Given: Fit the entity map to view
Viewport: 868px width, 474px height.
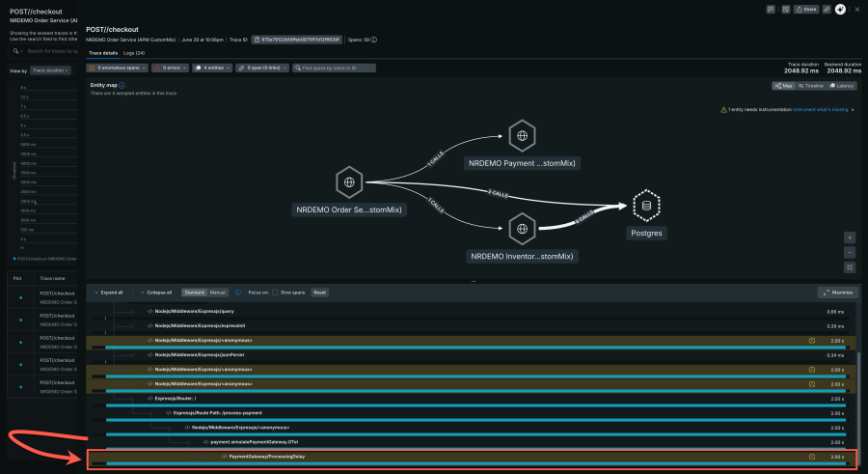Looking at the screenshot, I should 850,267.
